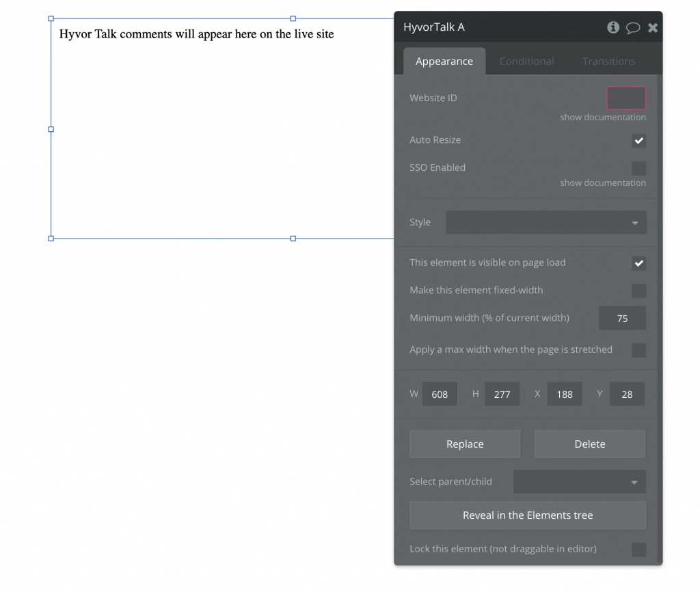700x594 pixels.
Task: Check 'Make this element fixed-width'
Action: [x=639, y=291]
